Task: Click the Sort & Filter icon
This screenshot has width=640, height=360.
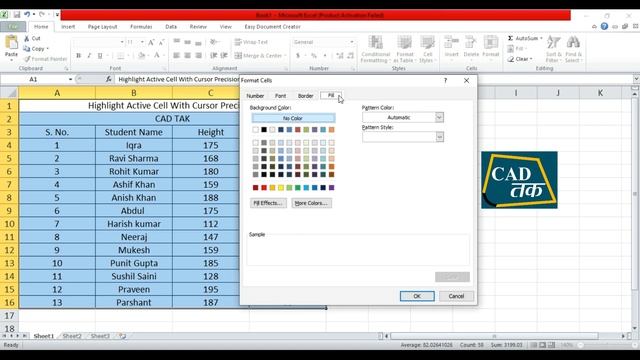Action: coord(553,42)
